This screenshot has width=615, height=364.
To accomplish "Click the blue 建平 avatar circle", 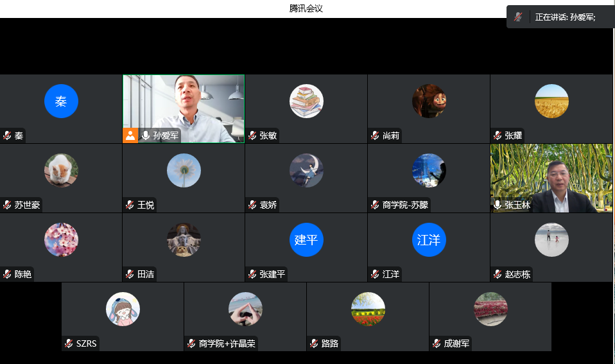I will 306,240.
